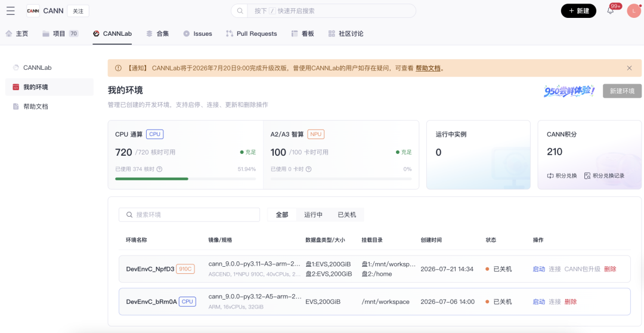This screenshot has height=333, width=644.
Task: Click the NPU badge on A2/A3 智算 card
Action: (316, 134)
